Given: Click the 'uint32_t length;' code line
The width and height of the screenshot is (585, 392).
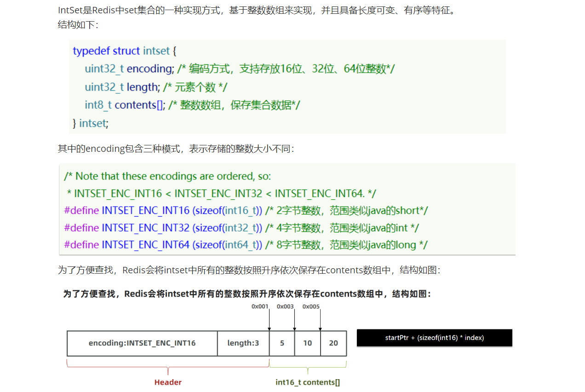Looking at the screenshot, I should tap(156, 86).
